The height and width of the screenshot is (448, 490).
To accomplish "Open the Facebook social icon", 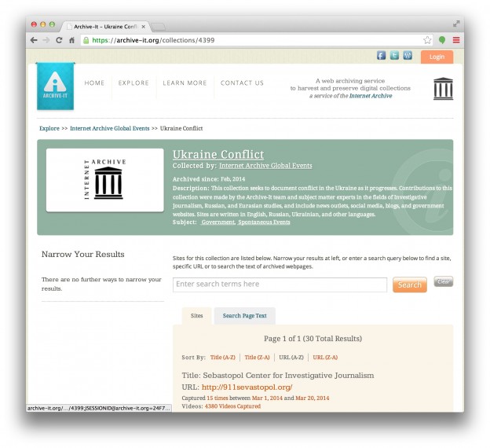I will click(381, 56).
